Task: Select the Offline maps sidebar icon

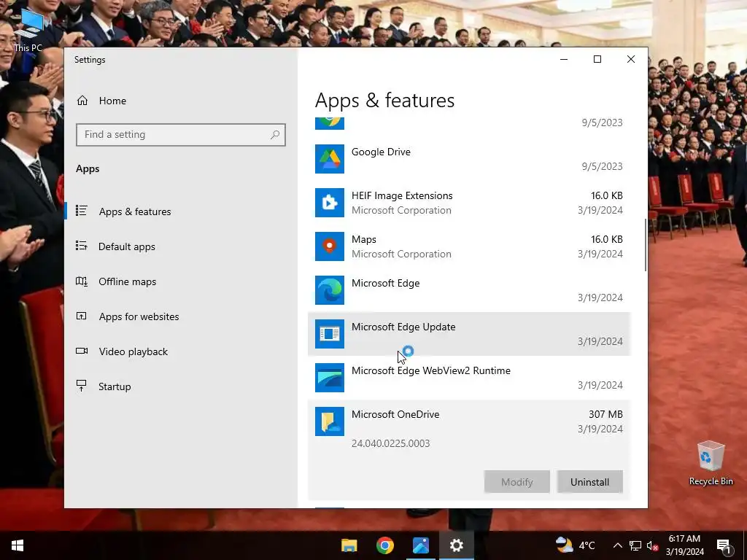Action: click(x=82, y=281)
